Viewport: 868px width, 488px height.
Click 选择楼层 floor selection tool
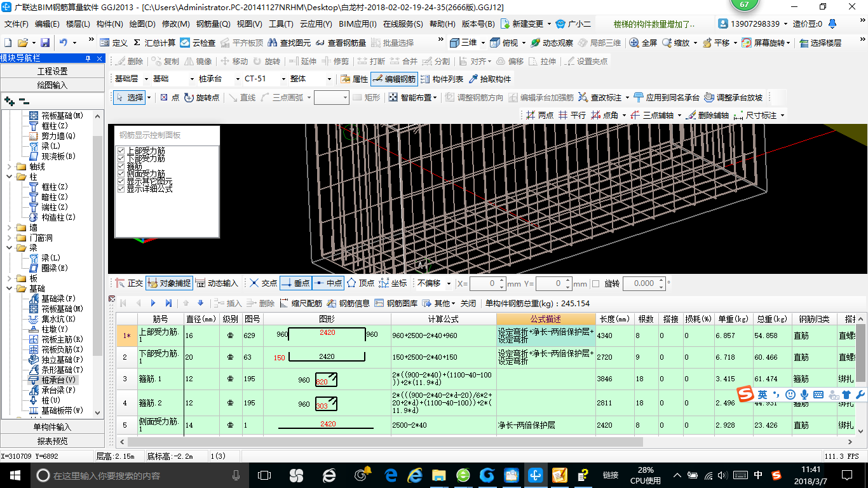[820, 43]
